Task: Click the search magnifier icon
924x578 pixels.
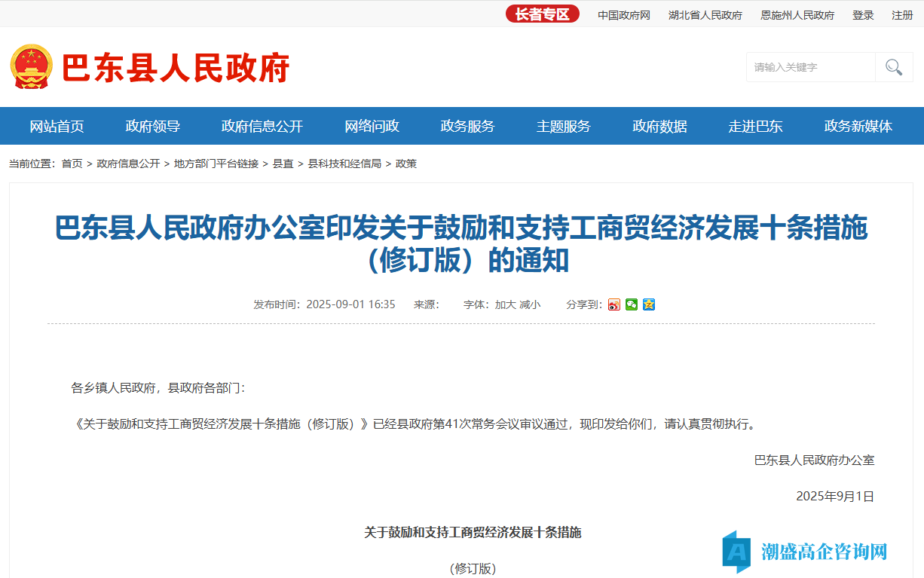Action: [894, 67]
